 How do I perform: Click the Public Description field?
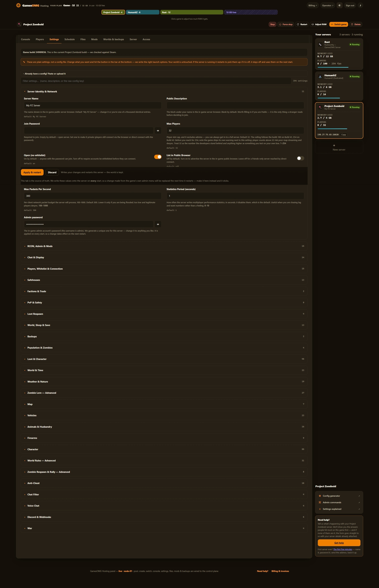tap(235, 105)
